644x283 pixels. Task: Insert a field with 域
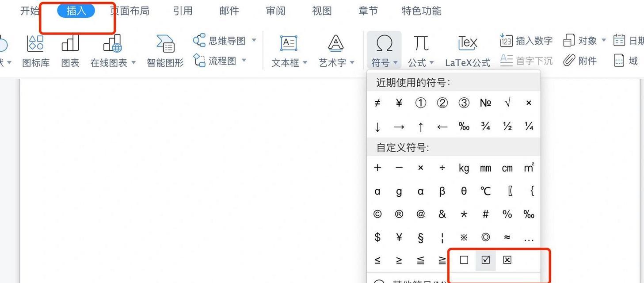coord(626,61)
